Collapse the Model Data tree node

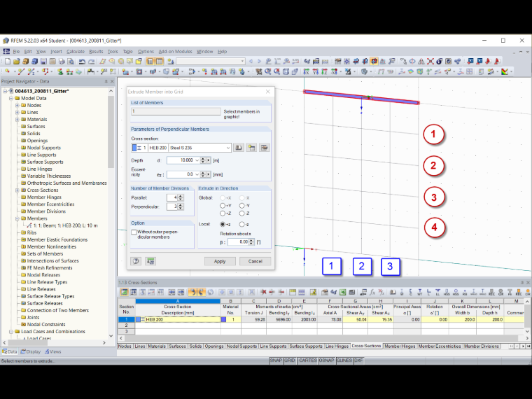click(x=11, y=98)
